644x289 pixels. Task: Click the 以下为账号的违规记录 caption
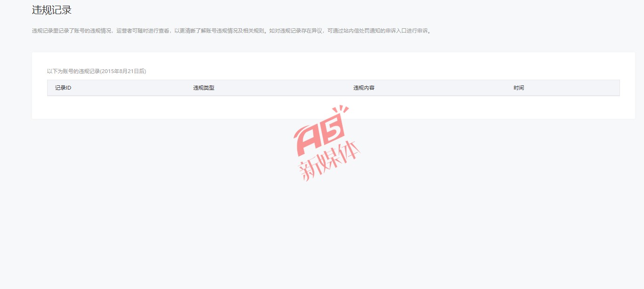pyautogui.click(x=73, y=72)
